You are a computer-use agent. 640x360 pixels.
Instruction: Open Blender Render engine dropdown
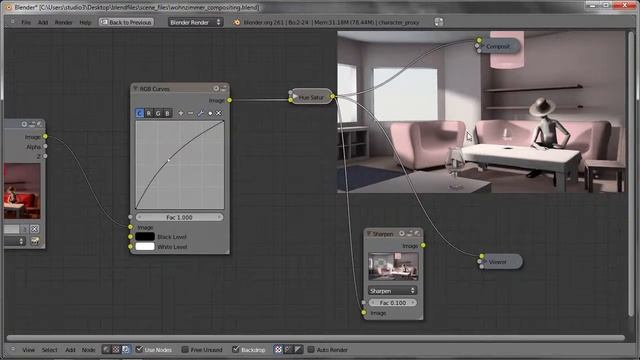tap(196, 22)
